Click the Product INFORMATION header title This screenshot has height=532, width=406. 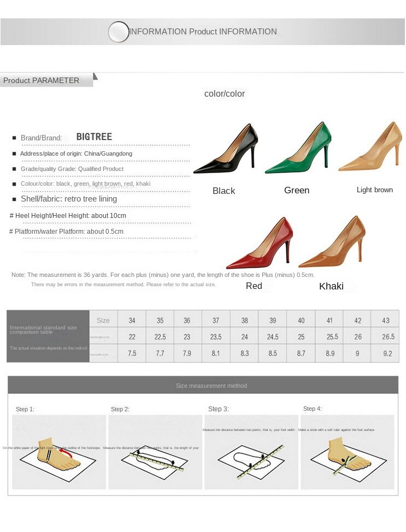(x=203, y=32)
